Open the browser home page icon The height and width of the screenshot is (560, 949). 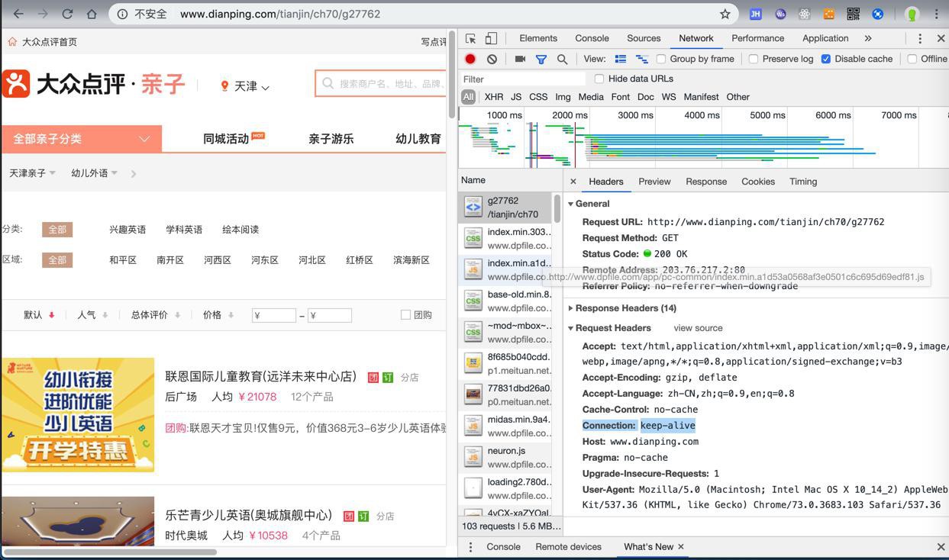coord(92,14)
